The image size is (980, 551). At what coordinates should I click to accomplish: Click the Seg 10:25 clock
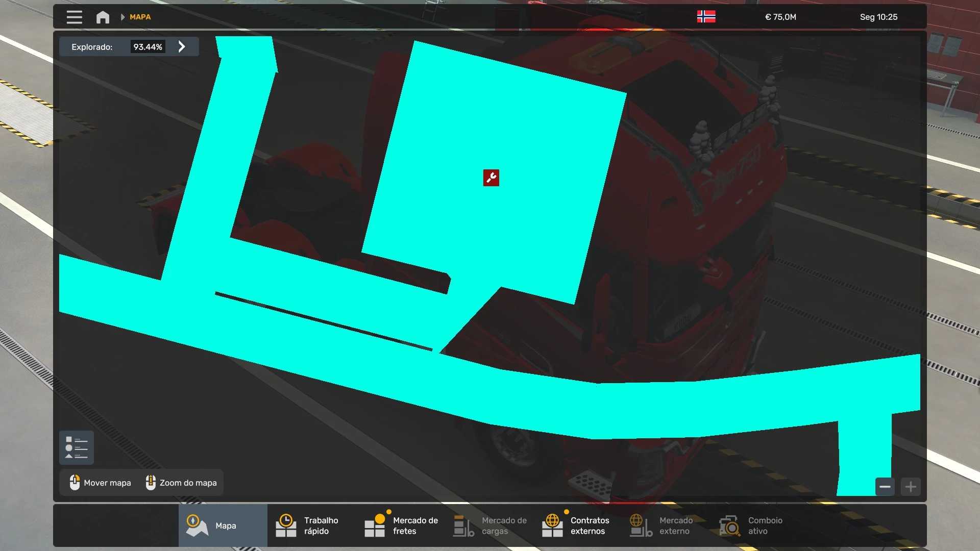point(878,17)
